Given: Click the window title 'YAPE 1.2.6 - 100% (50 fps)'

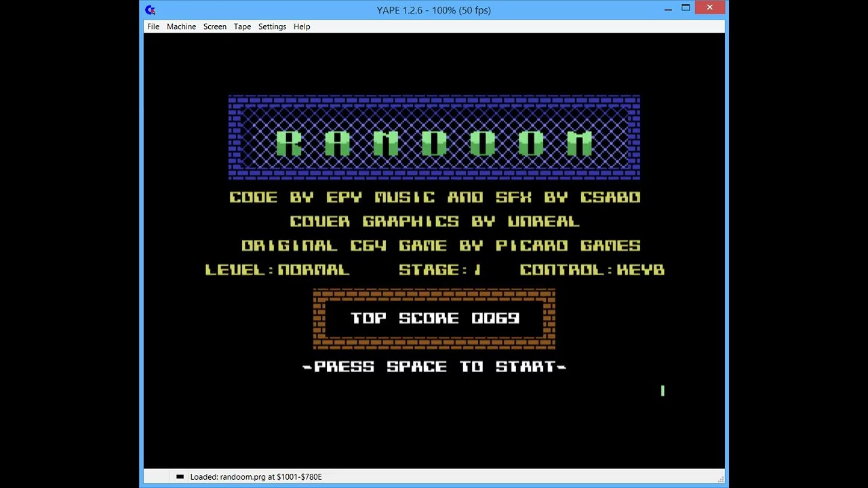Looking at the screenshot, I should [434, 9].
